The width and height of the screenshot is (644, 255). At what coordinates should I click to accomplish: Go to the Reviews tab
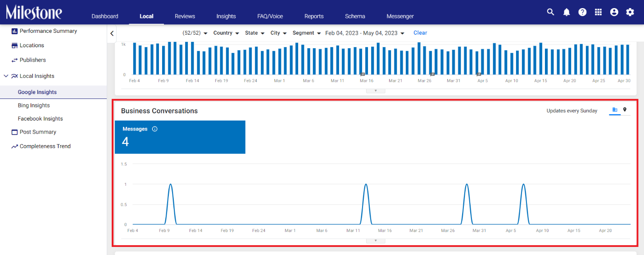coord(185,16)
